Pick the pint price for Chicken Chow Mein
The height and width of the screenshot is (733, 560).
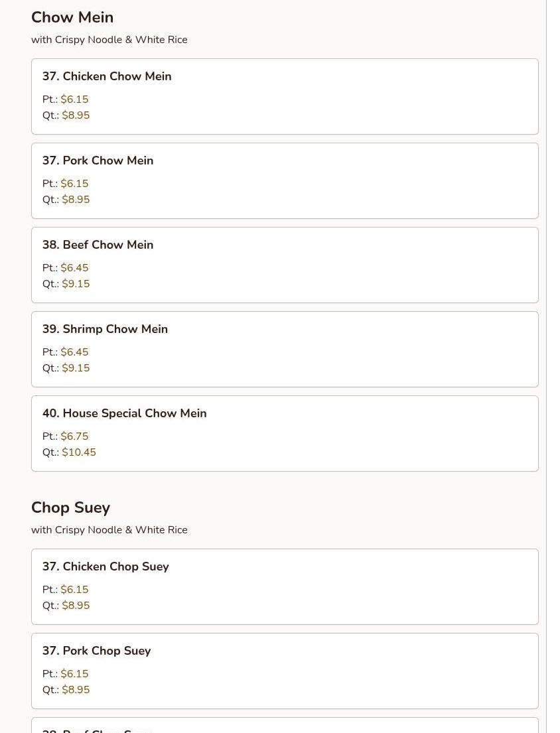74,100
